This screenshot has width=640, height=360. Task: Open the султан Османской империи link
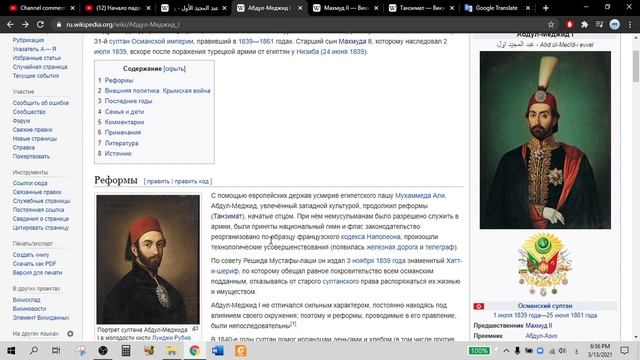coord(151,41)
